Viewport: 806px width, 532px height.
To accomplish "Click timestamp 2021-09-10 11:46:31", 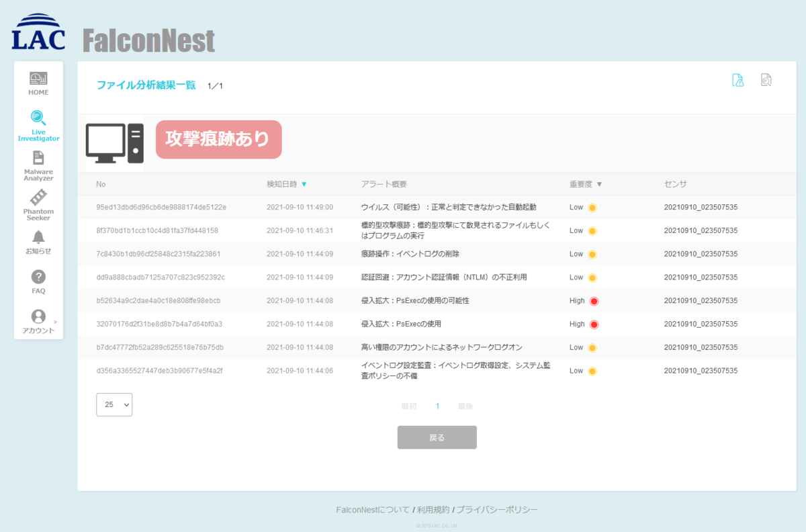I will [300, 230].
